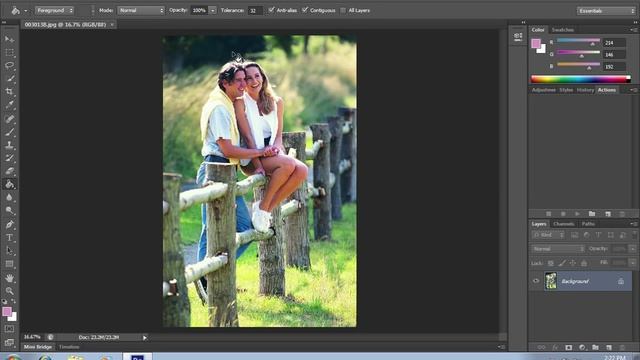The image size is (640, 360).
Task: Select the Clone Stamp tool
Action: tap(9, 145)
